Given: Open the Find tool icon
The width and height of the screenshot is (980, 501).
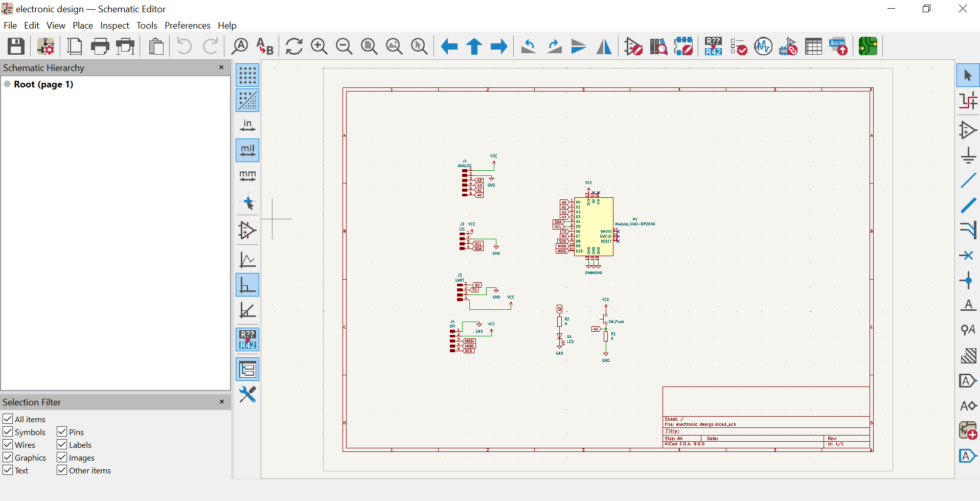Looking at the screenshot, I should click(x=239, y=47).
